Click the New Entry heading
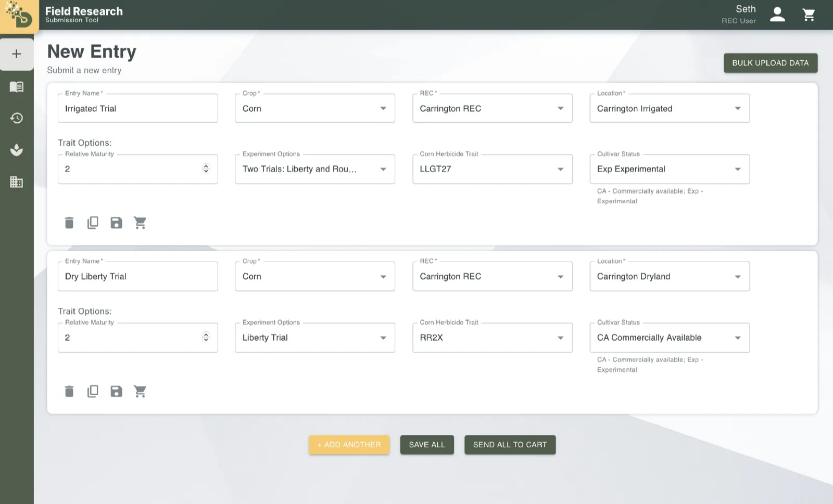The image size is (833, 504). click(92, 51)
